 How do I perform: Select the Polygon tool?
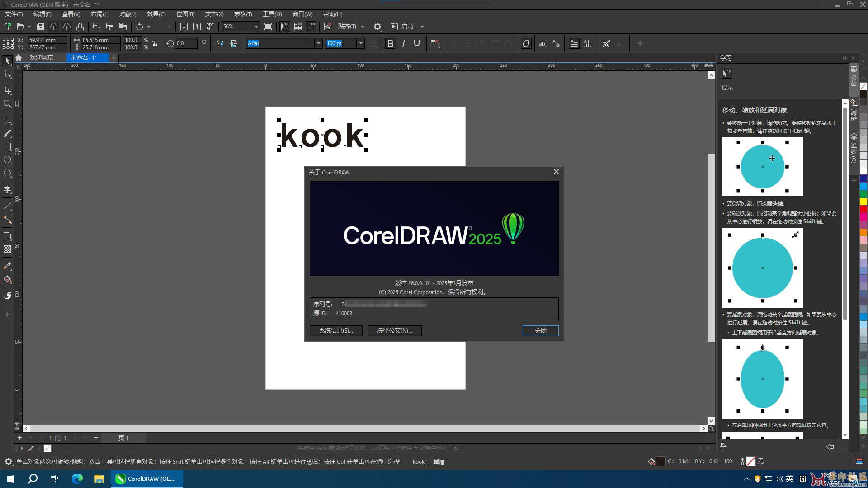[x=7, y=173]
